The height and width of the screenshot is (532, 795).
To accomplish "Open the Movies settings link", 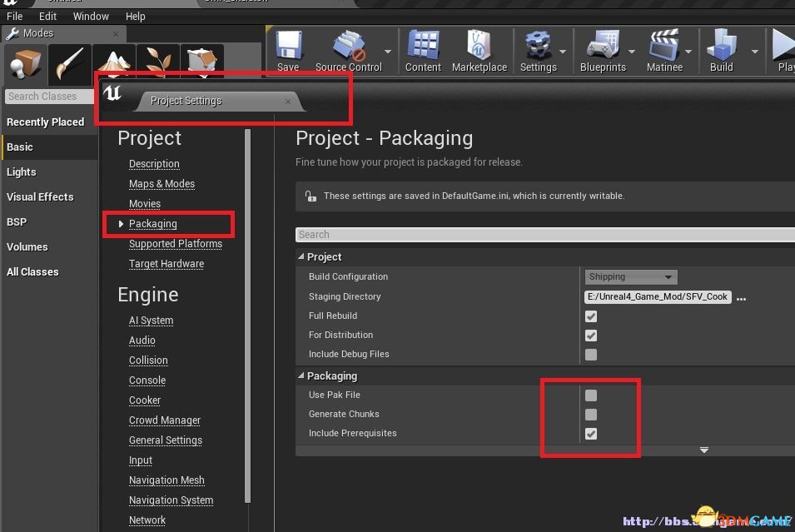I will [145, 204].
